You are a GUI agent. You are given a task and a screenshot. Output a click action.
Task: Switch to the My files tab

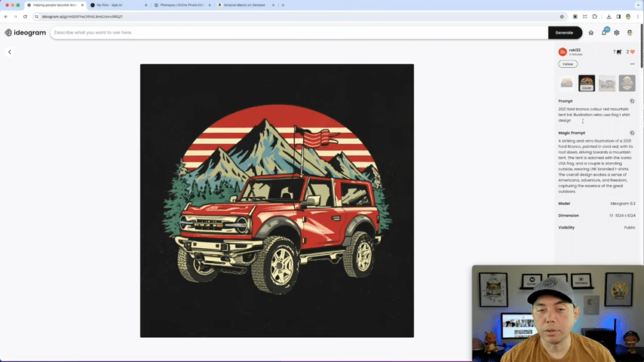tap(117, 5)
